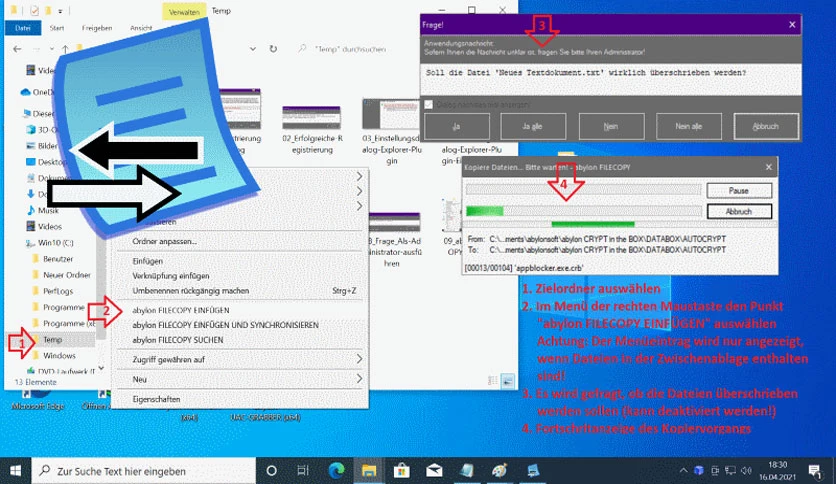The width and height of the screenshot is (836, 484).
Task: Select the OneDrive cloud icon
Action: pos(25,92)
